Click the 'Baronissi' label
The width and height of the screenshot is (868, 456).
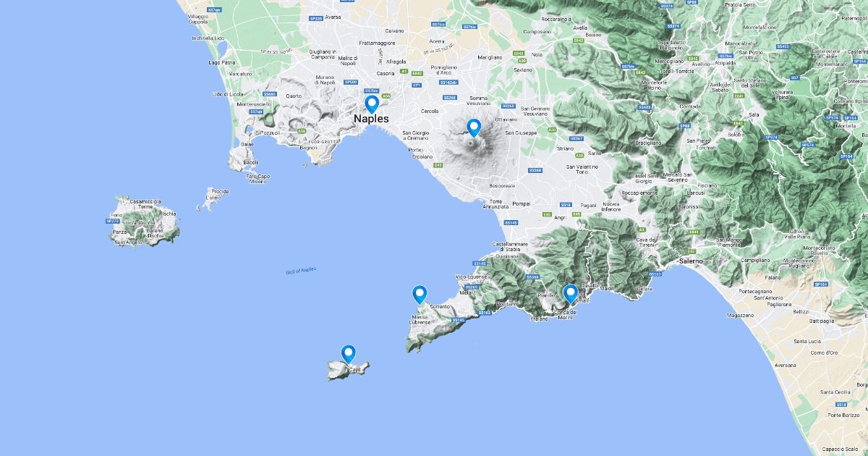point(689,206)
